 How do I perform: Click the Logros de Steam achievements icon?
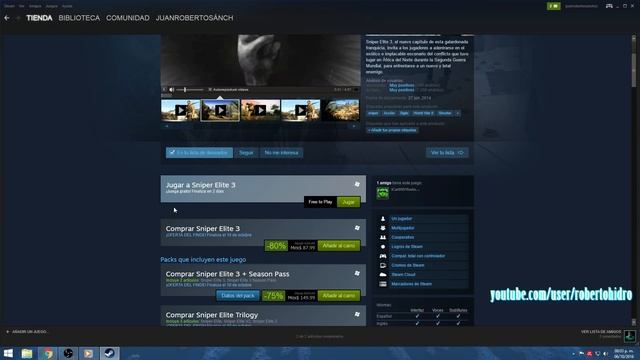coord(383,247)
